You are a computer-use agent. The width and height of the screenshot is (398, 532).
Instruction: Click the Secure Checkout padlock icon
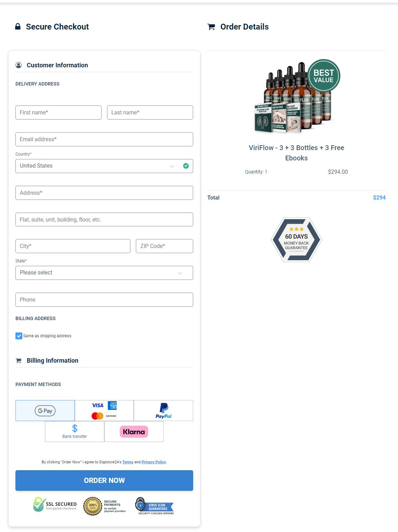tap(18, 26)
